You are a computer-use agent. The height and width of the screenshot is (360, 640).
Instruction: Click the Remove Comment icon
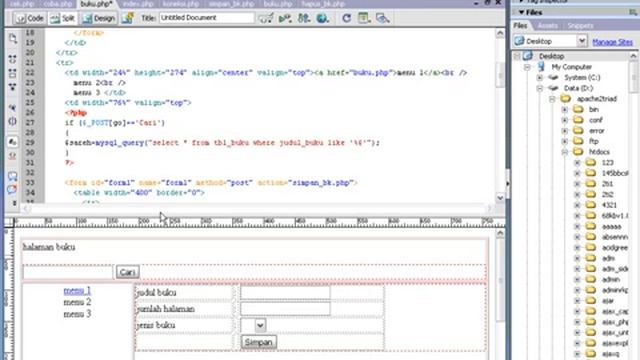pyautogui.click(x=13, y=189)
